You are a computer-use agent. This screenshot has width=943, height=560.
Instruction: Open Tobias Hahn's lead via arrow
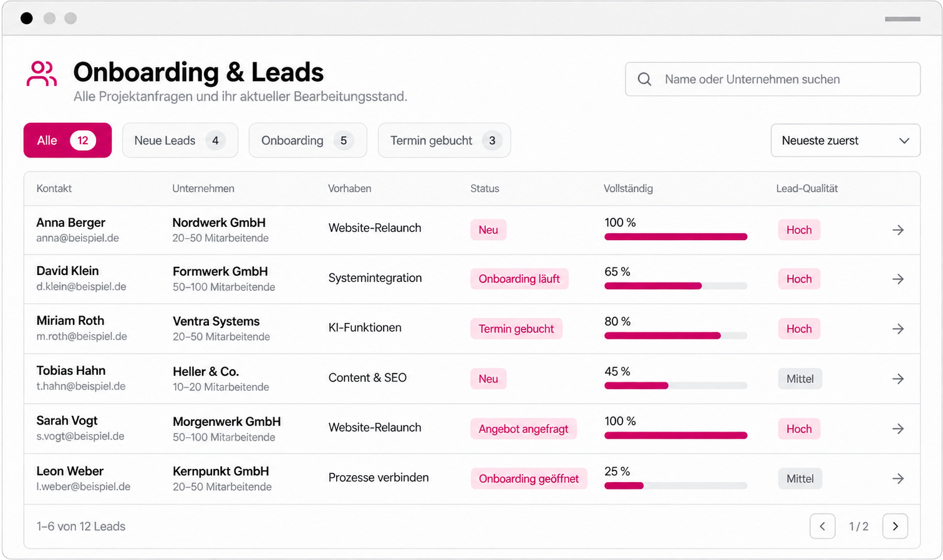tap(898, 379)
